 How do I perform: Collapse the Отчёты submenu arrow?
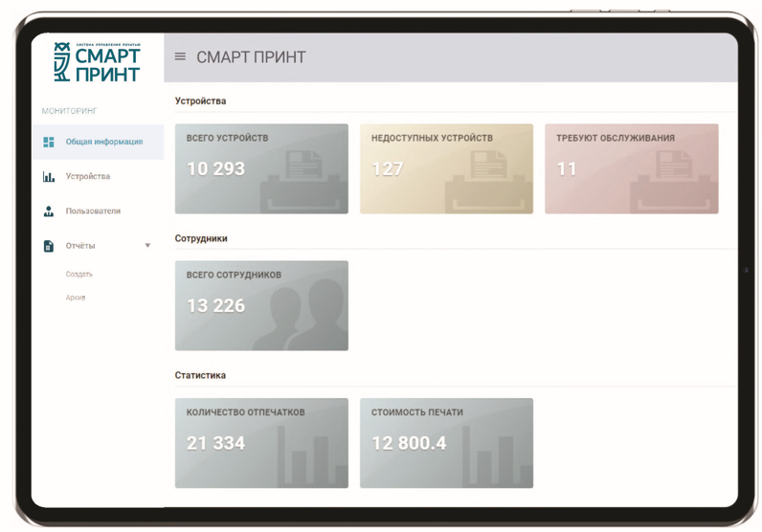[x=147, y=246]
